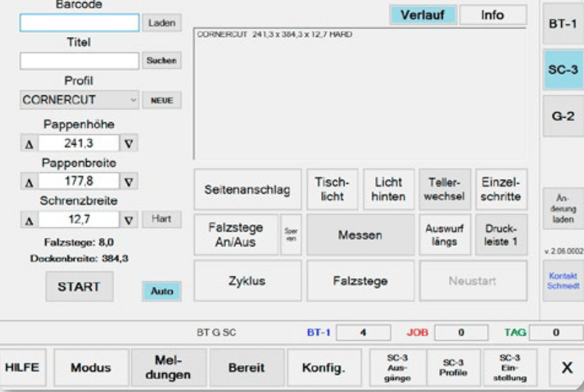Toggle the Auto mode button
Image resolution: width=584 pixels, height=392 pixels.
161,291
